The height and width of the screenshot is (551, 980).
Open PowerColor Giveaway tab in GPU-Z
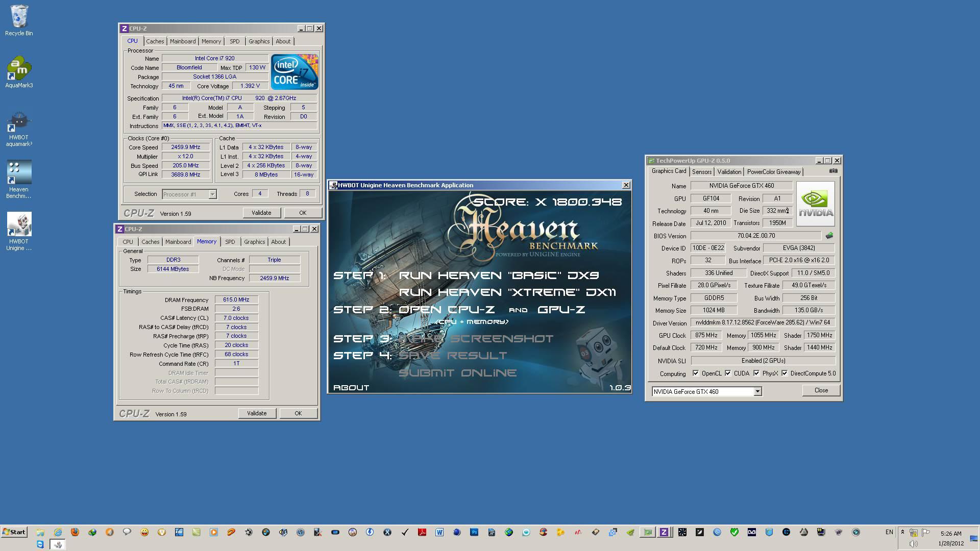[774, 172]
